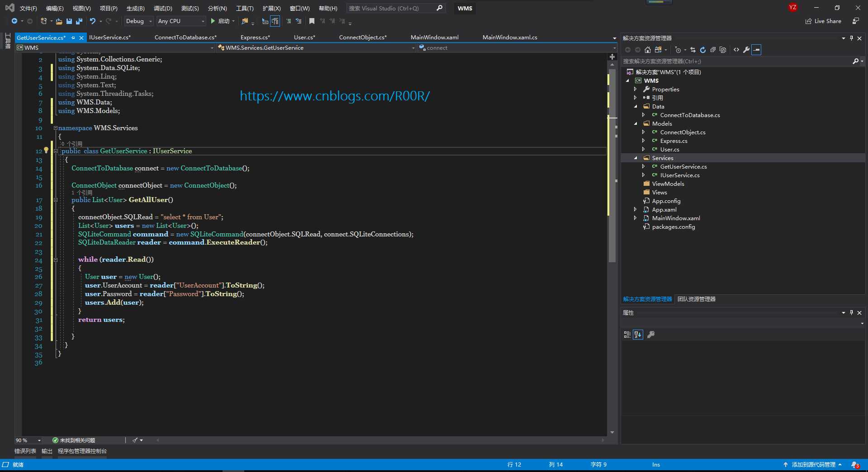
Task: Open the 错误列表 panel tab
Action: pos(25,451)
